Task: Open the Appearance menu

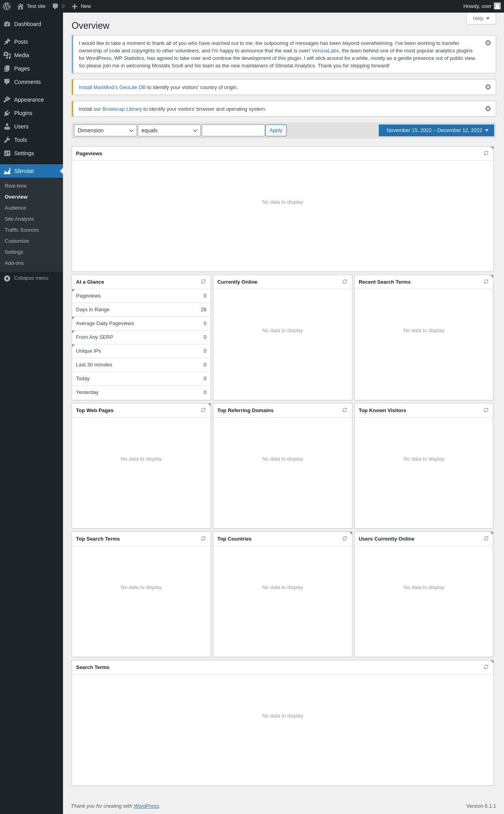Action: (31, 100)
